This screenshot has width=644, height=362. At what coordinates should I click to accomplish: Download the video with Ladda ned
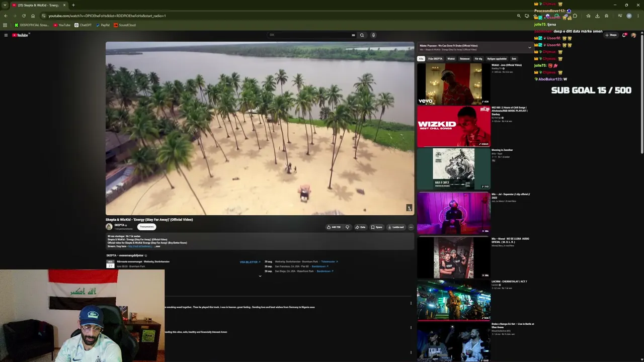tap(396, 227)
